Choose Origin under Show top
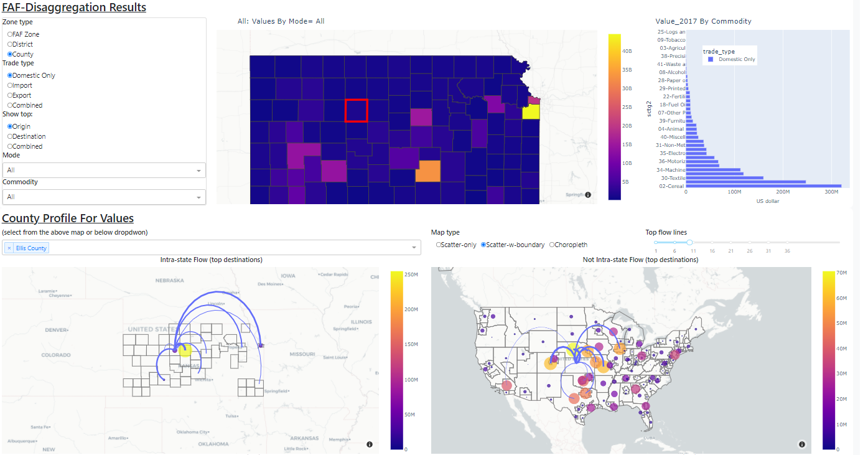The width and height of the screenshot is (868, 455). tap(10, 126)
